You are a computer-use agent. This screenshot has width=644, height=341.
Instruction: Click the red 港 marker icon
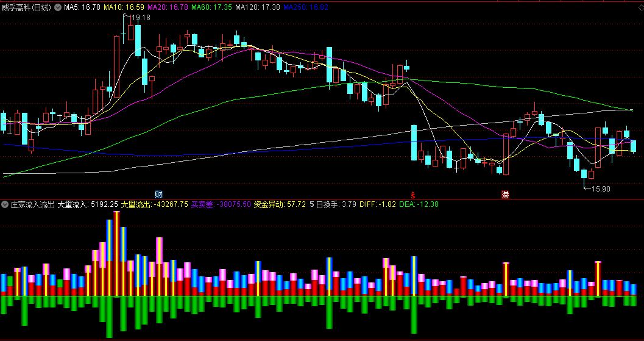pyautogui.click(x=505, y=195)
